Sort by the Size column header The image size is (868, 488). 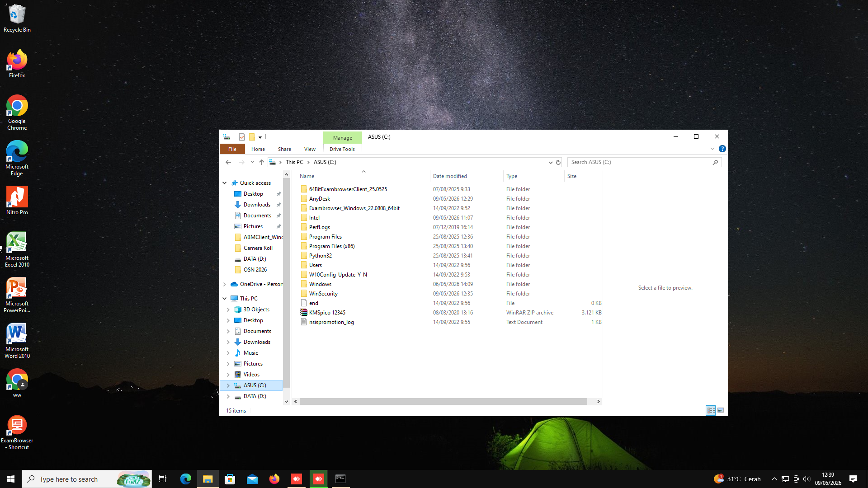coord(584,176)
